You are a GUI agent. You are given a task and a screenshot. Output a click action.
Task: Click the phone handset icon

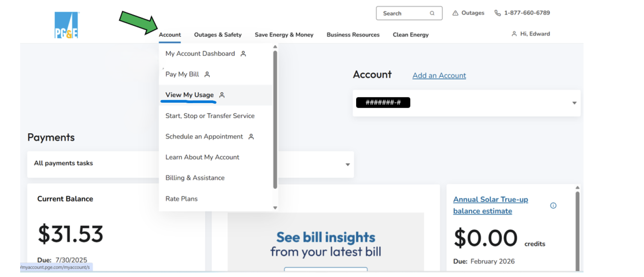pos(498,13)
